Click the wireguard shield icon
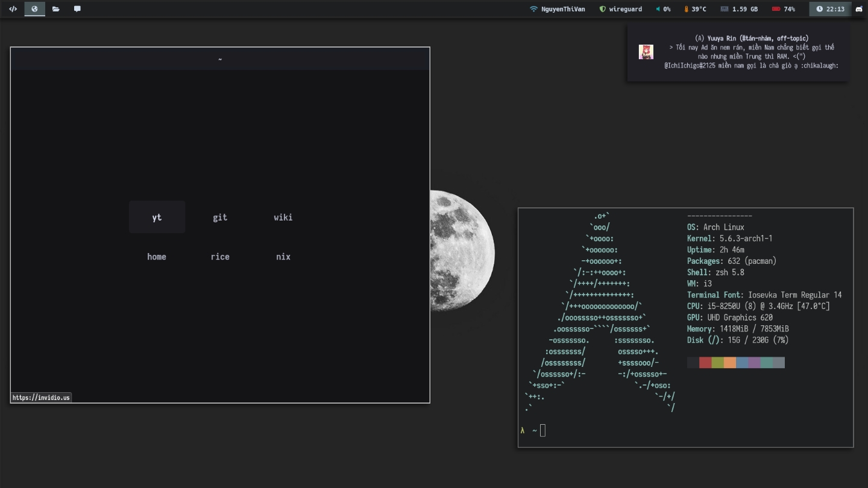 [x=602, y=9]
